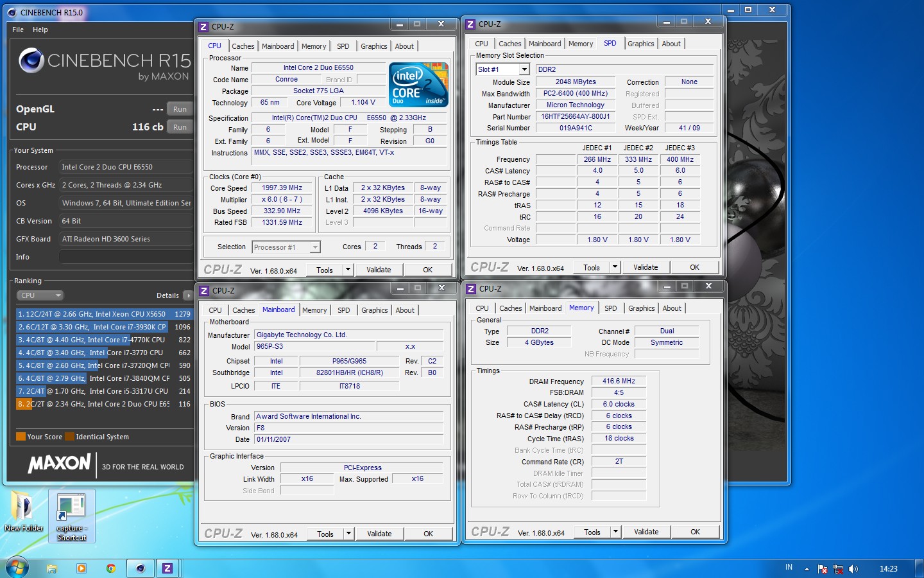Click the Cinebench Info field
Viewport: 924px width, 578px height.
(126, 257)
